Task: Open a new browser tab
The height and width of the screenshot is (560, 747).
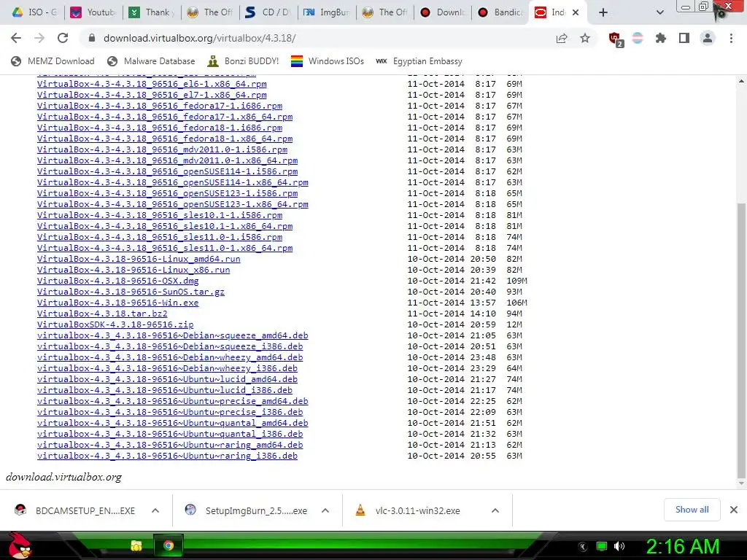Action: [603, 12]
